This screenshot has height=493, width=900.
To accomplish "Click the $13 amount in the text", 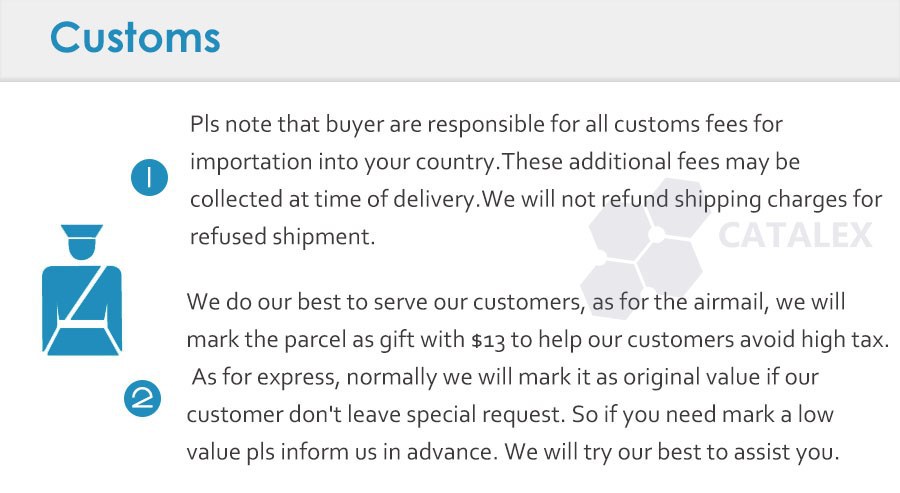I will (x=488, y=339).
